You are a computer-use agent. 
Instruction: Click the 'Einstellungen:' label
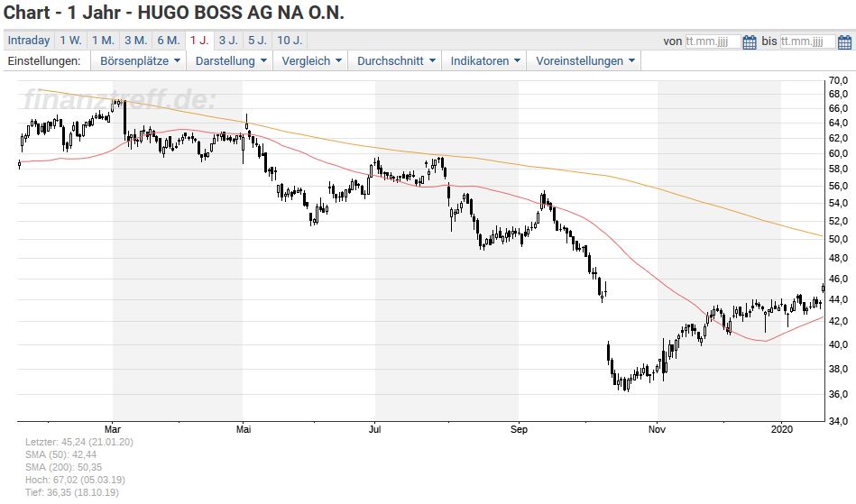point(43,61)
